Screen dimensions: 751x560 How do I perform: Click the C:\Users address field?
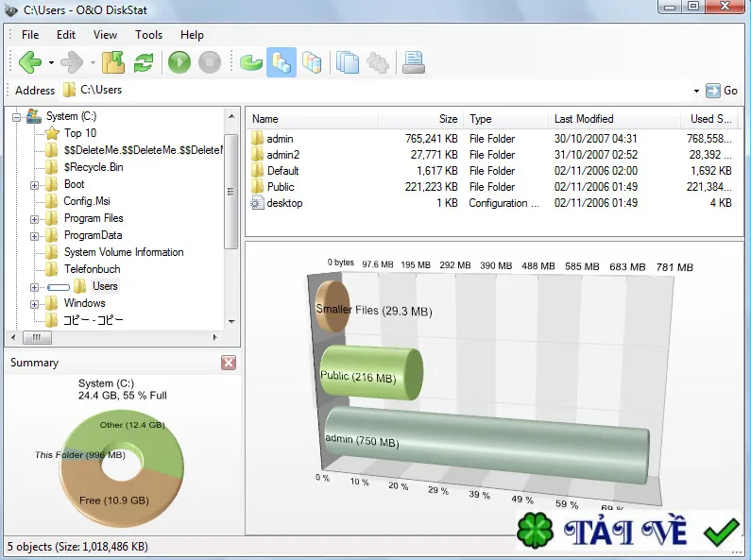(x=376, y=90)
